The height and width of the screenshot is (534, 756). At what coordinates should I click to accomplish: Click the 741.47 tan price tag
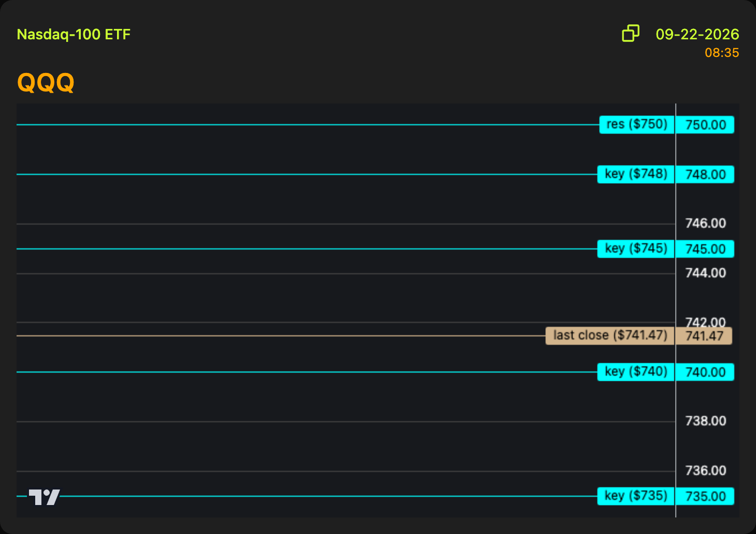point(704,336)
